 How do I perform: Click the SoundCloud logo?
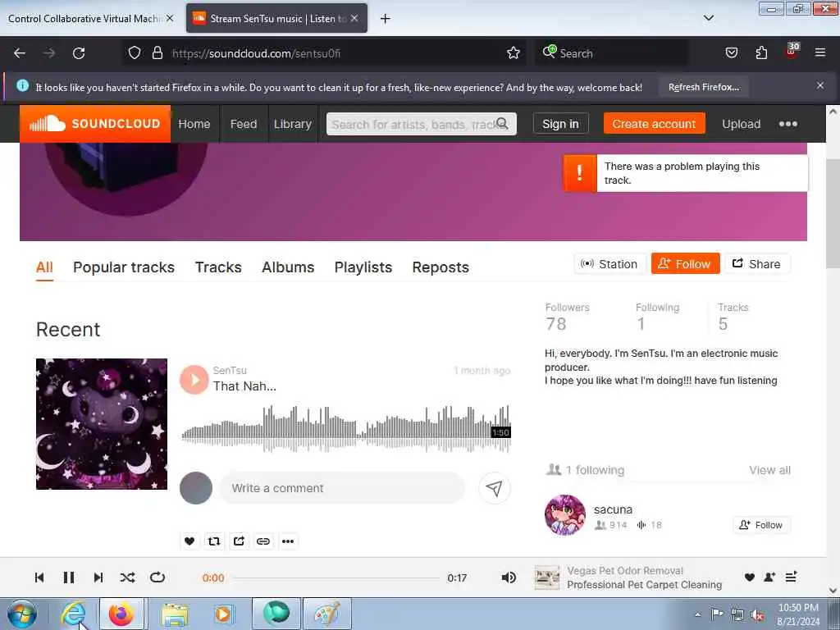(95, 124)
